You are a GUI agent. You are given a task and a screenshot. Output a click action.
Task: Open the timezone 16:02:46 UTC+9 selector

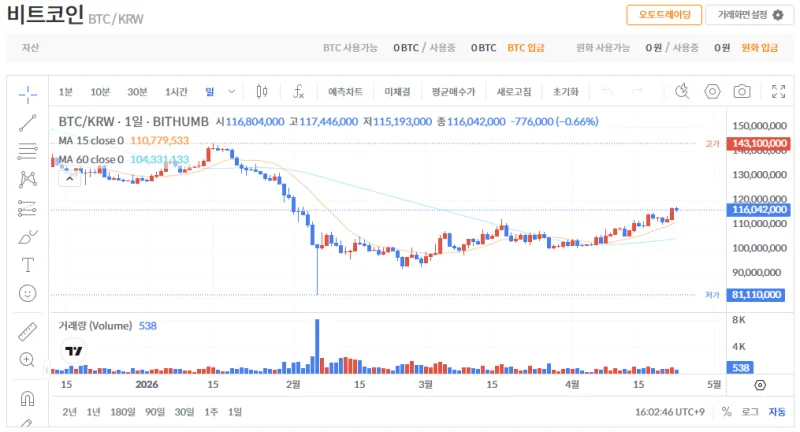point(670,412)
